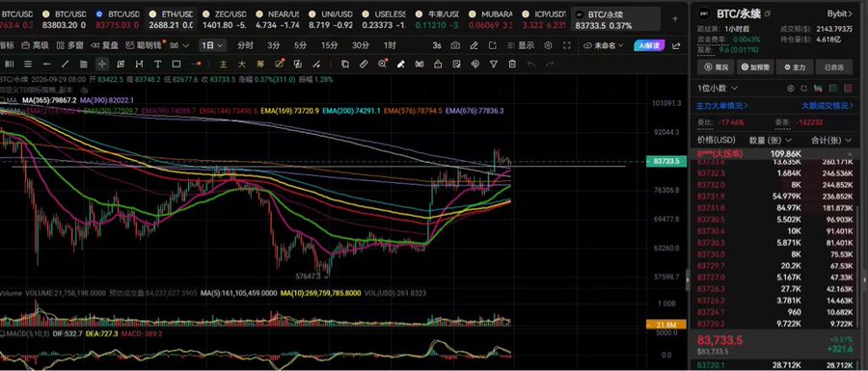Click the 高级 advanced button
Viewport: 868px width, 371px height.
(x=36, y=45)
